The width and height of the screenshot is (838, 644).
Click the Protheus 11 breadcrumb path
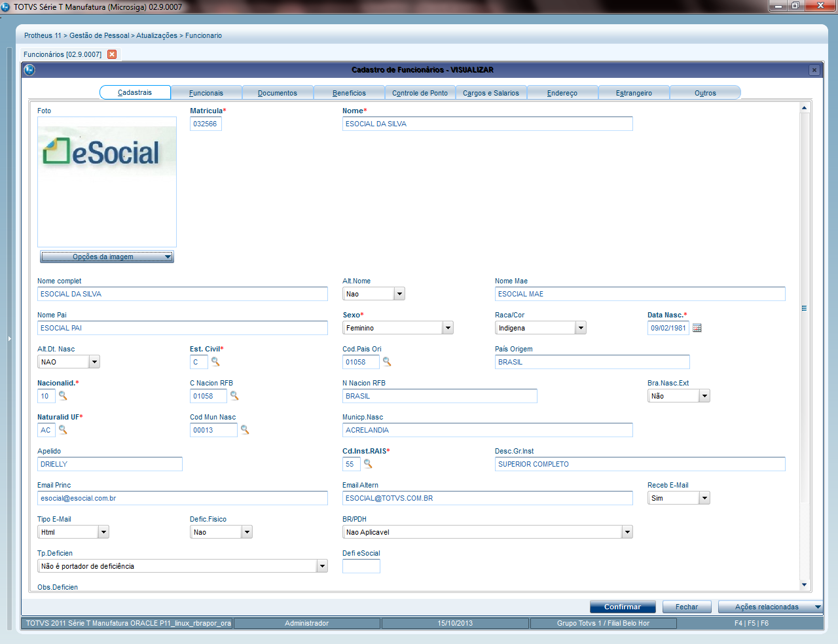pyautogui.click(x=123, y=35)
